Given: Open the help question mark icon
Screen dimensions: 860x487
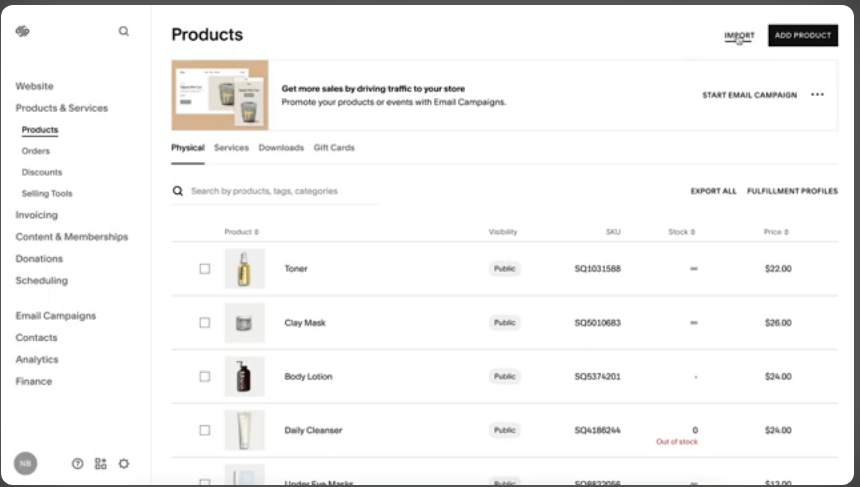Looking at the screenshot, I should coord(78,463).
